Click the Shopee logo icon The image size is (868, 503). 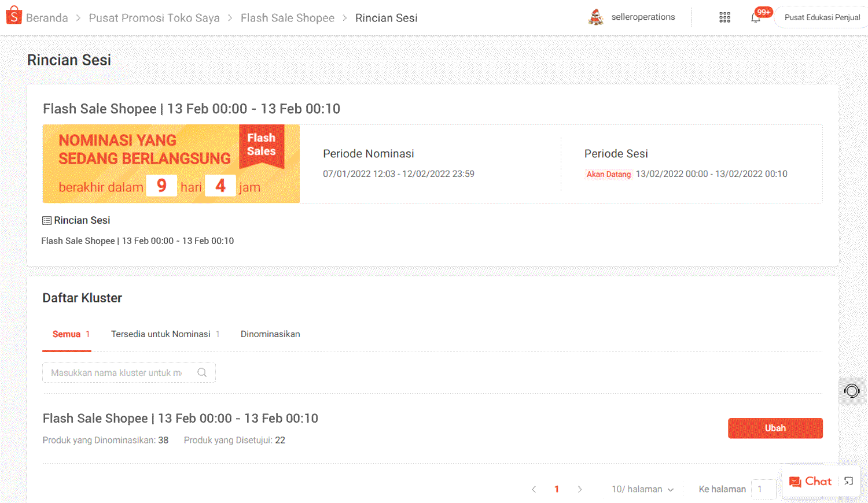coord(13,16)
